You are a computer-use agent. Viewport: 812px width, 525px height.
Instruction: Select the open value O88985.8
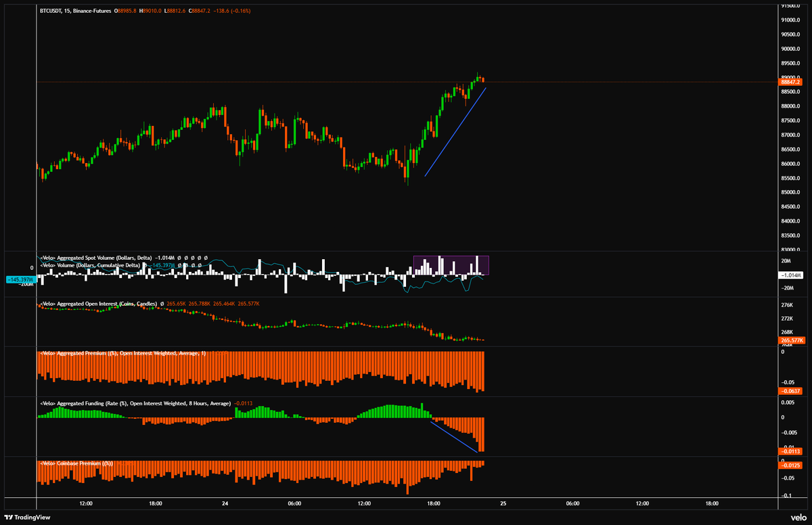(125, 12)
